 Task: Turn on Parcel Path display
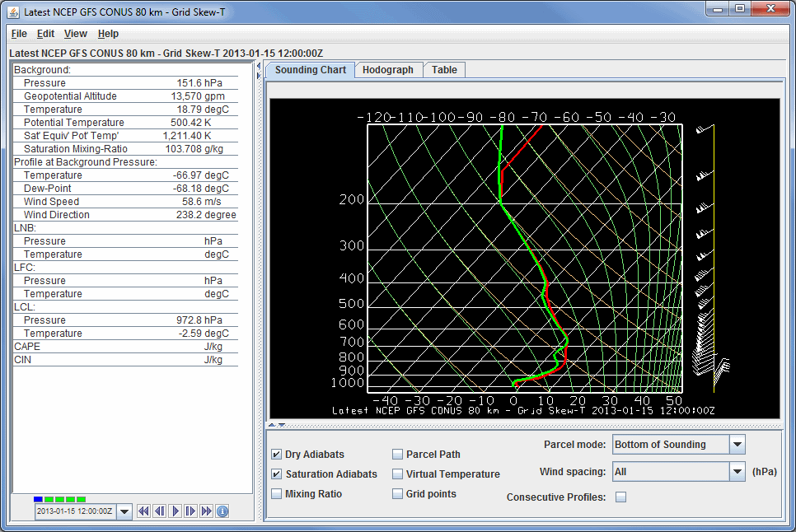click(x=398, y=455)
